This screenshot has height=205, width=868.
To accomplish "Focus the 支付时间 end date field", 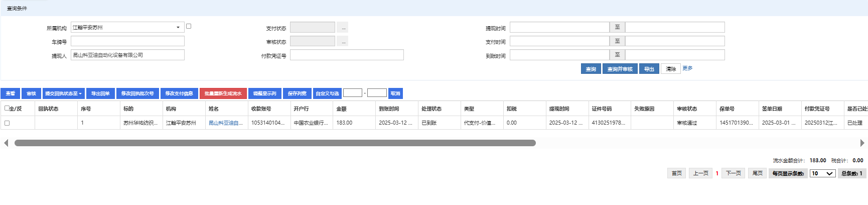I will click(675, 41).
